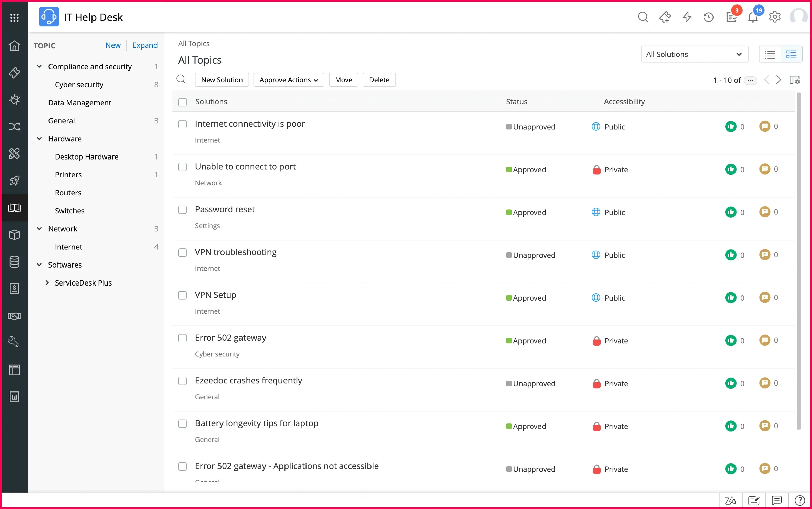Click the search icon beside New Solution
The width and height of the screenshot is (812, 509).
(181, 79)
